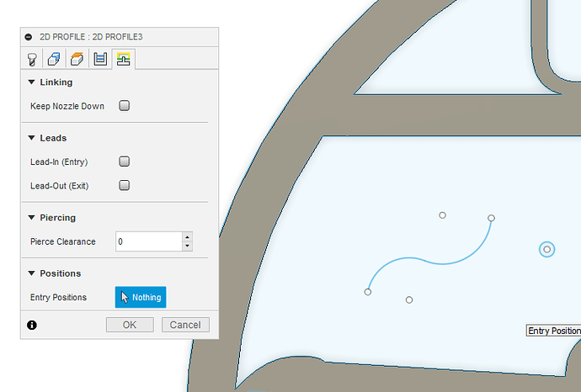Select the highlighted entry position point
The width and height of the screenshot is (581, 392).
coord(547,250)
